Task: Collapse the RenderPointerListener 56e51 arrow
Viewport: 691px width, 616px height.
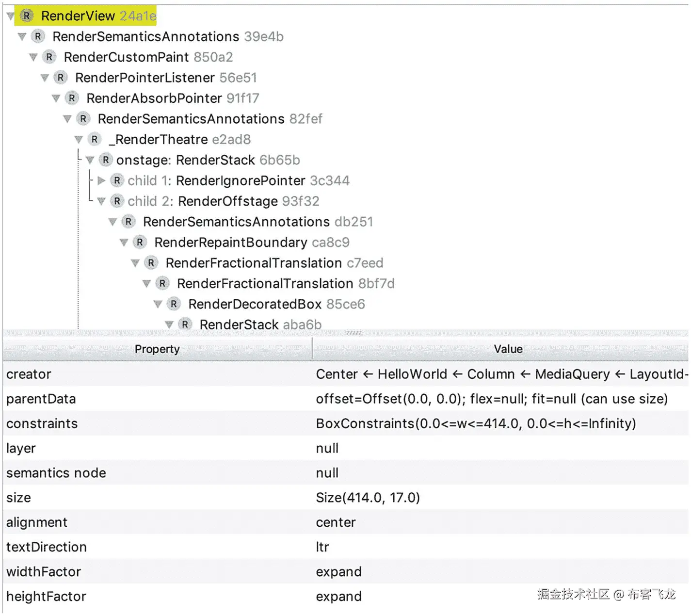Action: click(x=45, y=78)
